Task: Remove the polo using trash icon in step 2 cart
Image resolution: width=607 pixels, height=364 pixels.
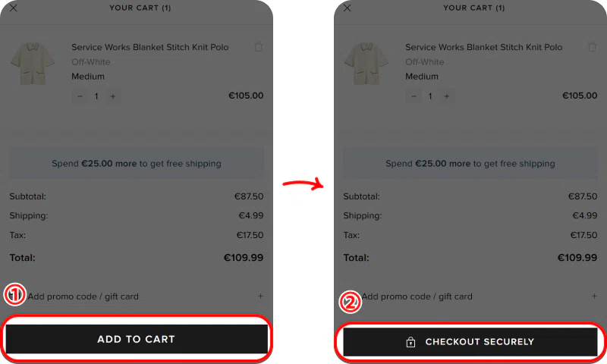Action: [x=593, y=47]
